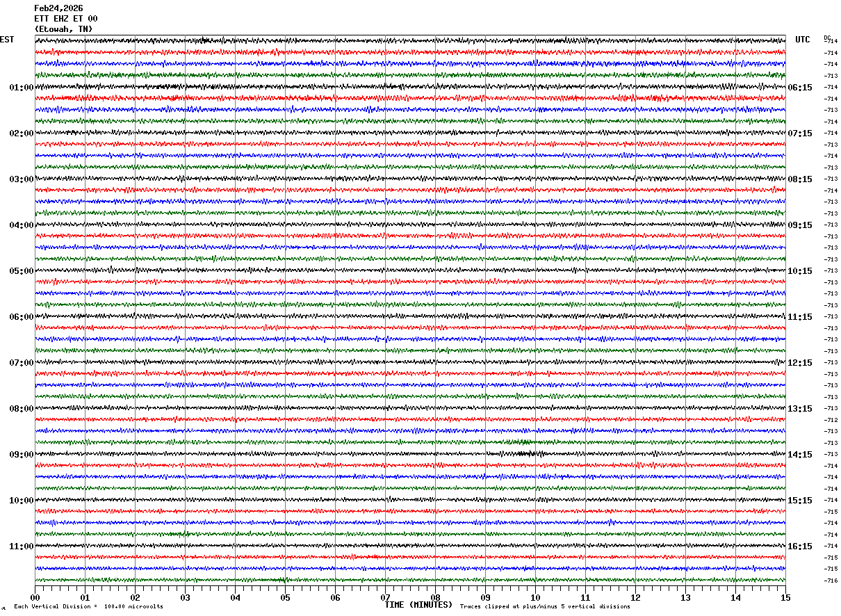
Task: Click the 04 minute tick label on the time axis
Action: coord(235,597)
